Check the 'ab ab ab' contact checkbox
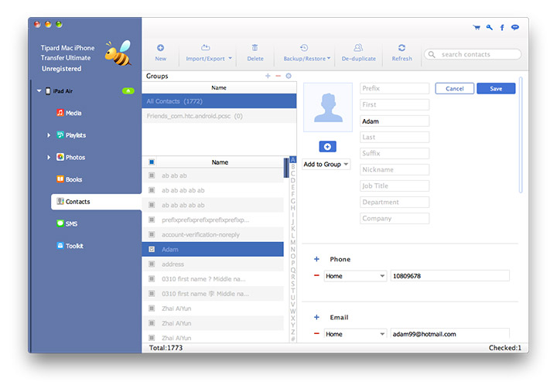This screenshot has width=557, height=392. point(152,176)
